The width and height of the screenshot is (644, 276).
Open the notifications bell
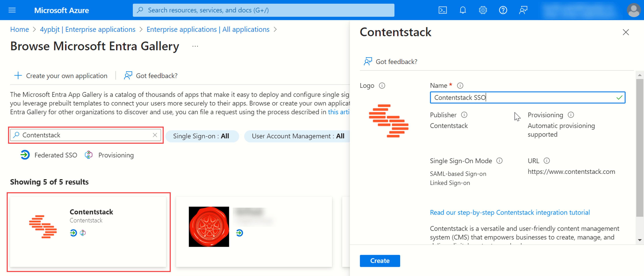pyautogui.click(x=463, y=10)
